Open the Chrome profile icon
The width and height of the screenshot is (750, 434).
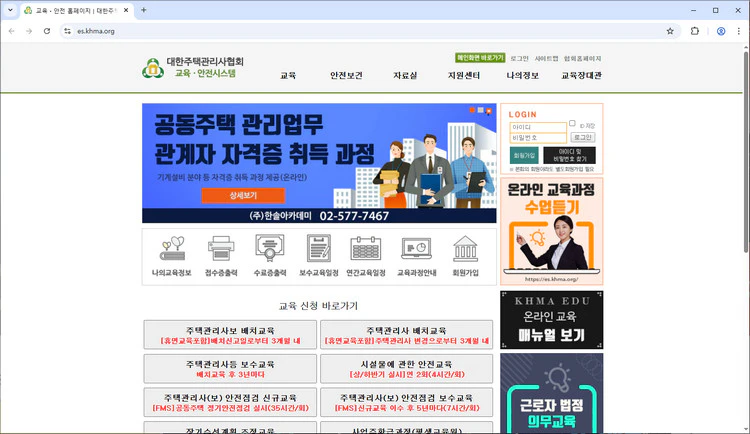point(721,31)
